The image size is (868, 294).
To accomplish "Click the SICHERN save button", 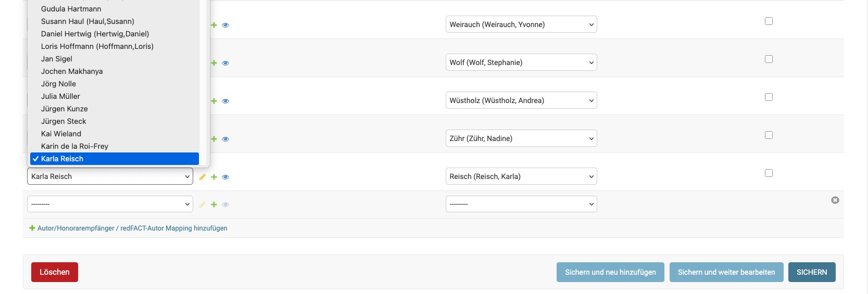I will pos(812,272).
